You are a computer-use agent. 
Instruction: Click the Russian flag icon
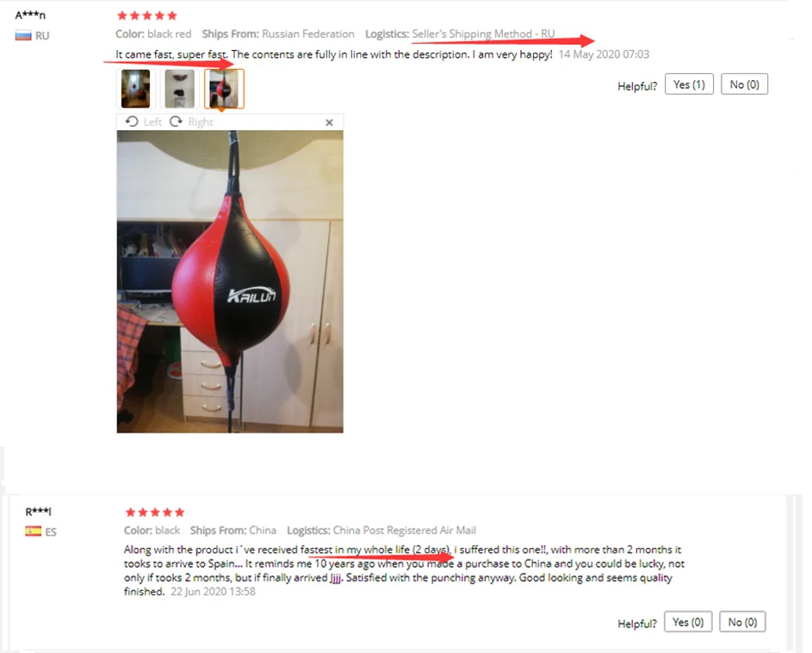tap(23, 36)
